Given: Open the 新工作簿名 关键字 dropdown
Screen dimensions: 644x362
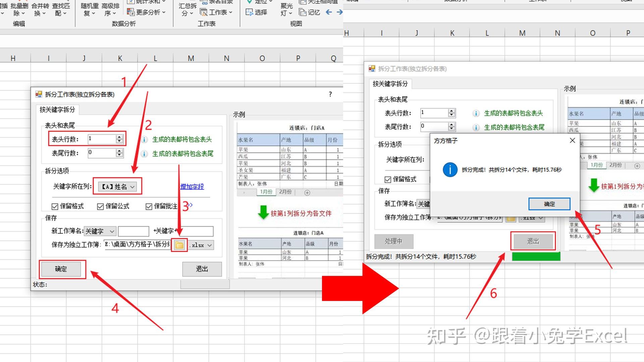Looking at the screenshot, I should pos(100,231).
